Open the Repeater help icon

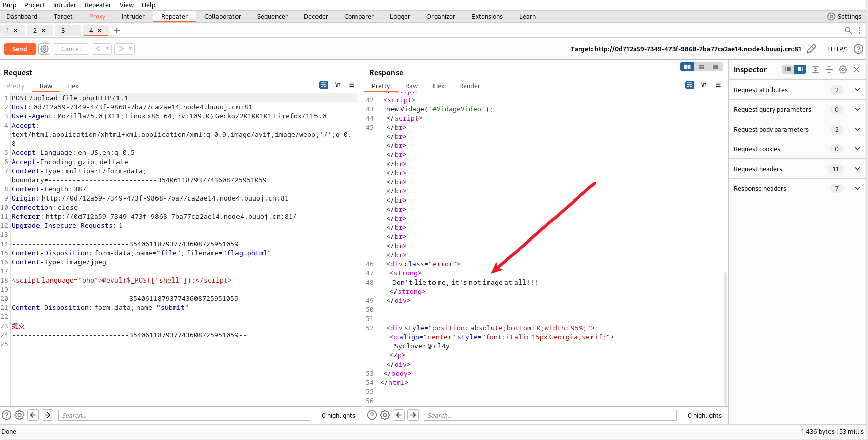click(858, 49)
